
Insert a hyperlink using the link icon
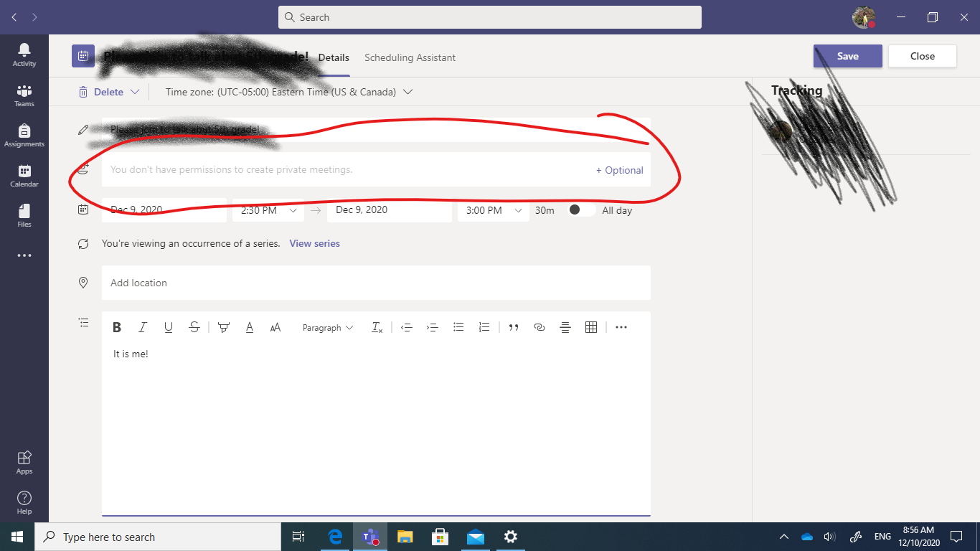point(540,327)
